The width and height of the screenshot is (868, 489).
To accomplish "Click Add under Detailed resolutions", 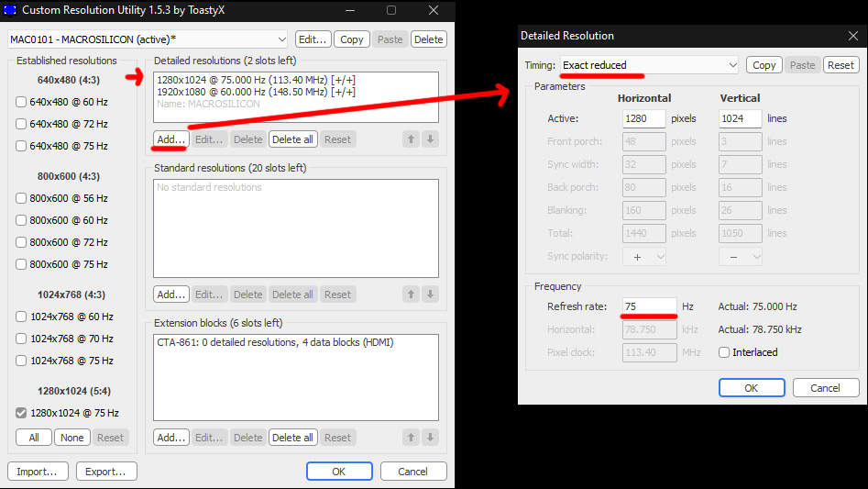I will click(170, 139).
